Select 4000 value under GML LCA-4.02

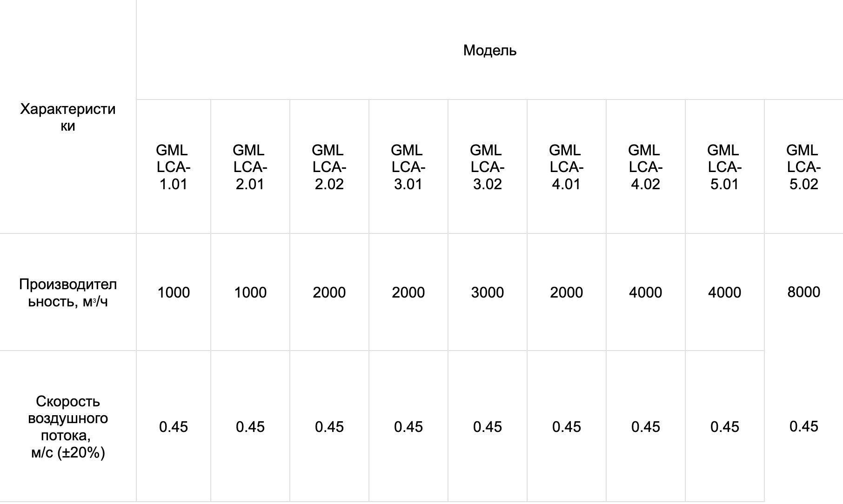[646, 292]
